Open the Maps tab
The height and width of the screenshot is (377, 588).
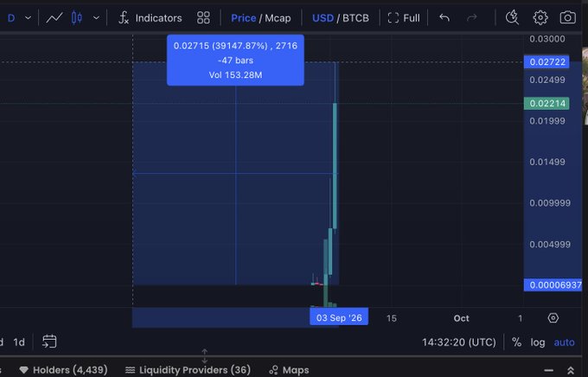click(x=289, y=370)
